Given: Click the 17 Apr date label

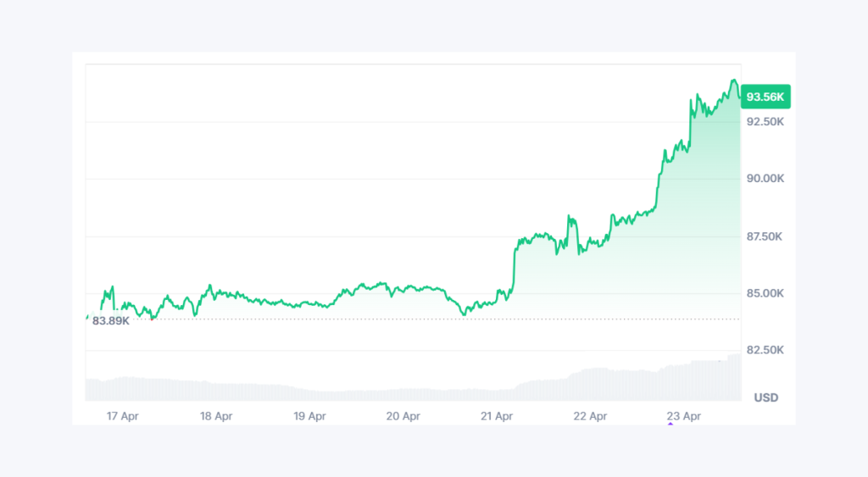Looking at the screenshot, I should tap(122, 416).
